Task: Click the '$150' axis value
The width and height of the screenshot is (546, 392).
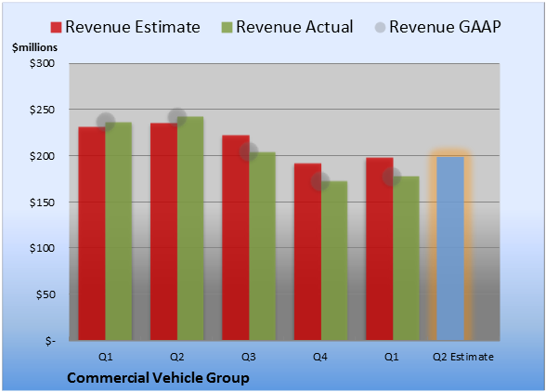Action: [x=42, y=203]
